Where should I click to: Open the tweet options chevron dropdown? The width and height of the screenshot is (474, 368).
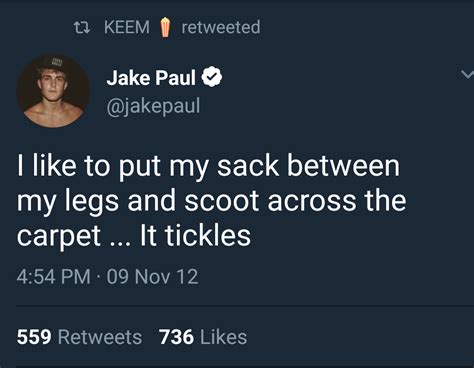tap(467, 74)
